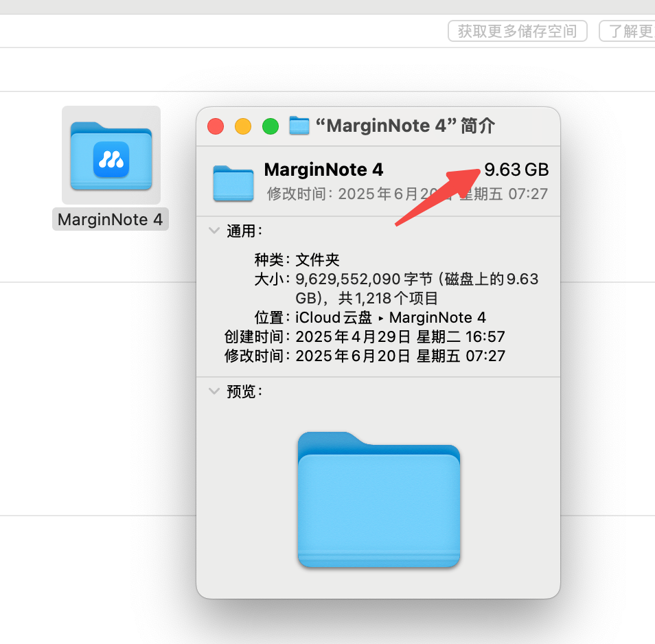Screen dimensions: 655x644
Task: Click the green zoom button of the info window
Action: (x=270, y=126)
